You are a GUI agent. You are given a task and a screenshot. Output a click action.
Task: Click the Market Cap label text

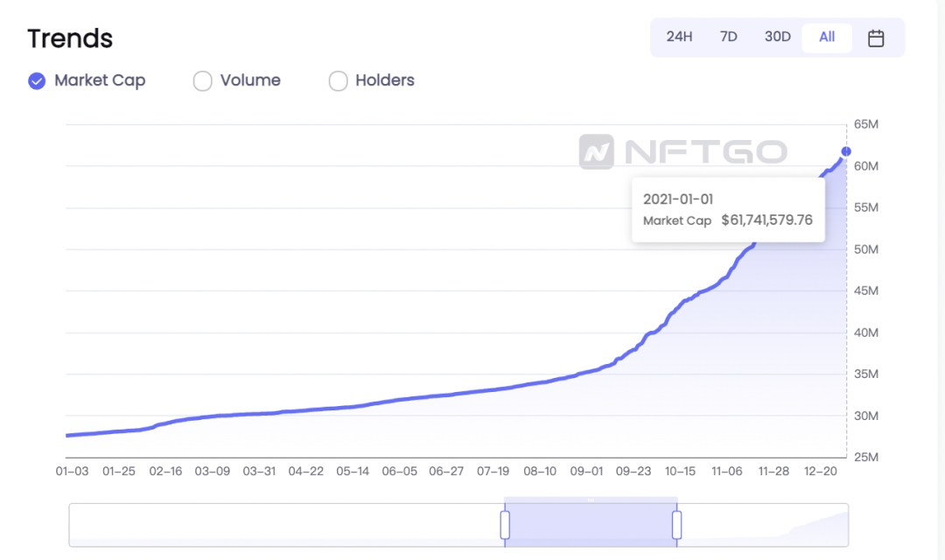pos(100,80)
